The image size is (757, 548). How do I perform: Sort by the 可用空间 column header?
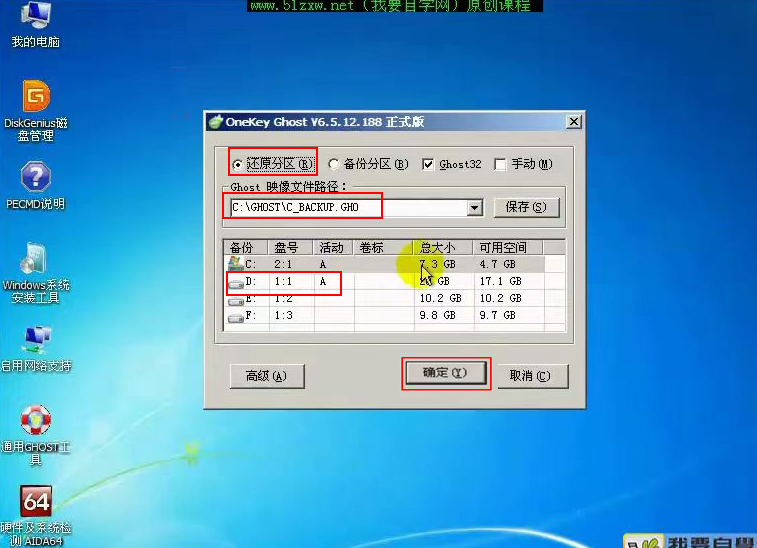click(x=507, y=248)
